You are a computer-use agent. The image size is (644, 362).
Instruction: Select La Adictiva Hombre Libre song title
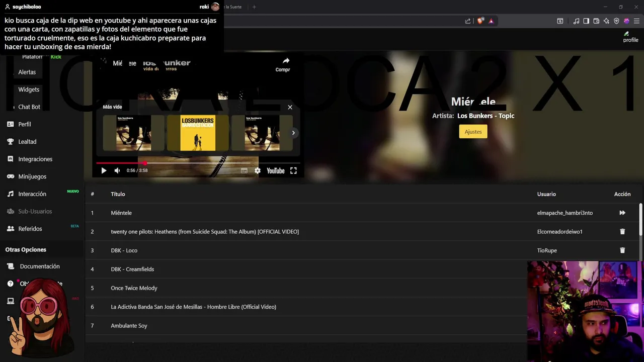point(193,307)
